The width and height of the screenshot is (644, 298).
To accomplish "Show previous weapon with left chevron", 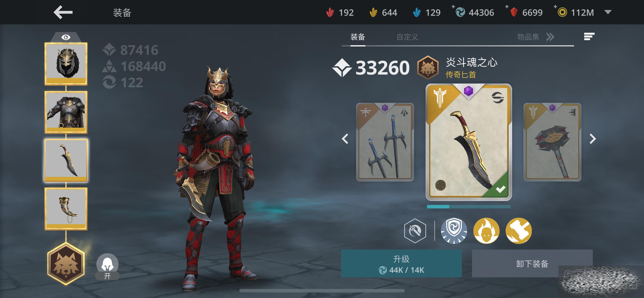I will pyautogui.click(x=345, y=139).
